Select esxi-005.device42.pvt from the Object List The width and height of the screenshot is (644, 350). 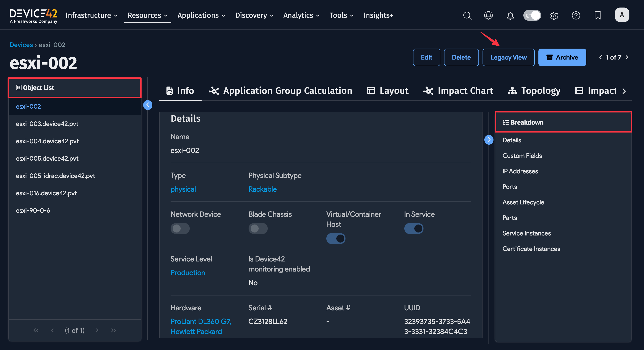tap(47, 158)
